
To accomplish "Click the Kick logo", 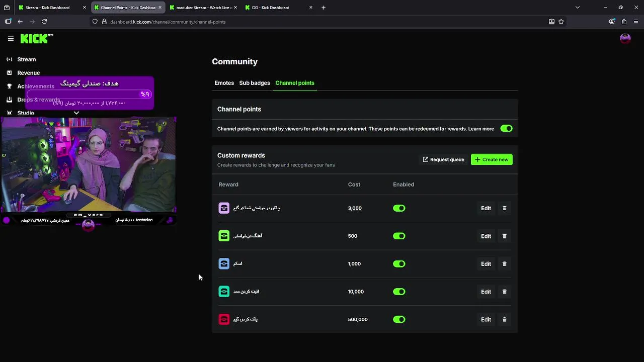I will tap(36, 38).
